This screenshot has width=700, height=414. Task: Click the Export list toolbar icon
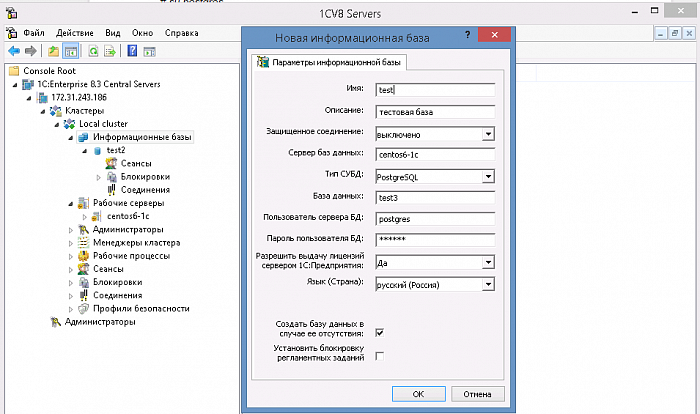point(110,51)
